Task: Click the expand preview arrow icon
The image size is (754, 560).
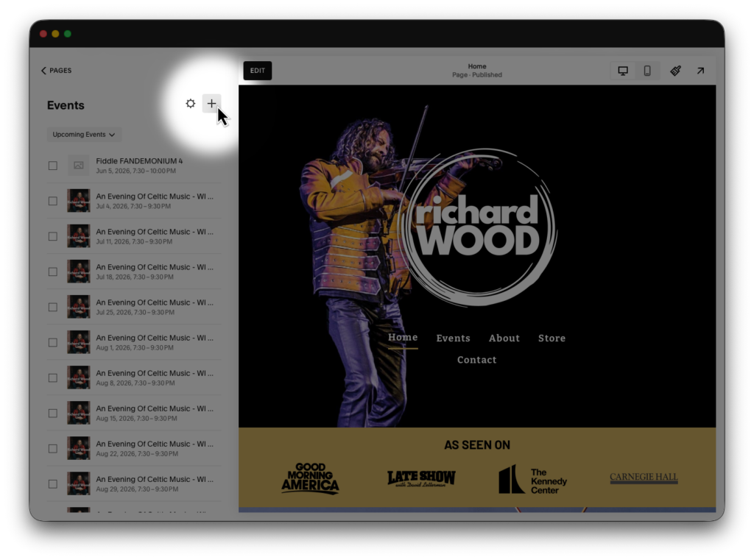Action: pyautogui.click(x=700, y=71)
